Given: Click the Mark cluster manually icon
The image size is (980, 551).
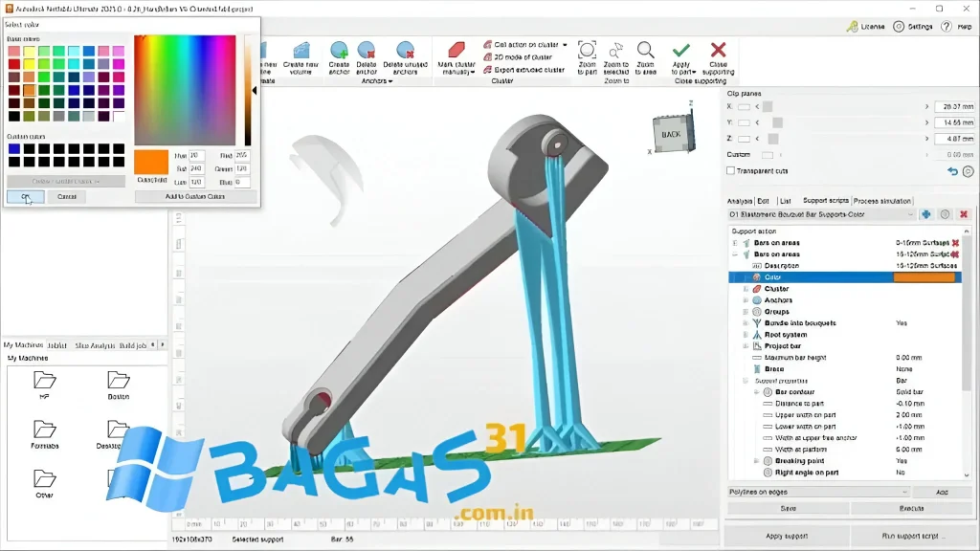Looking at the screenshot, I should coord(457,50).
